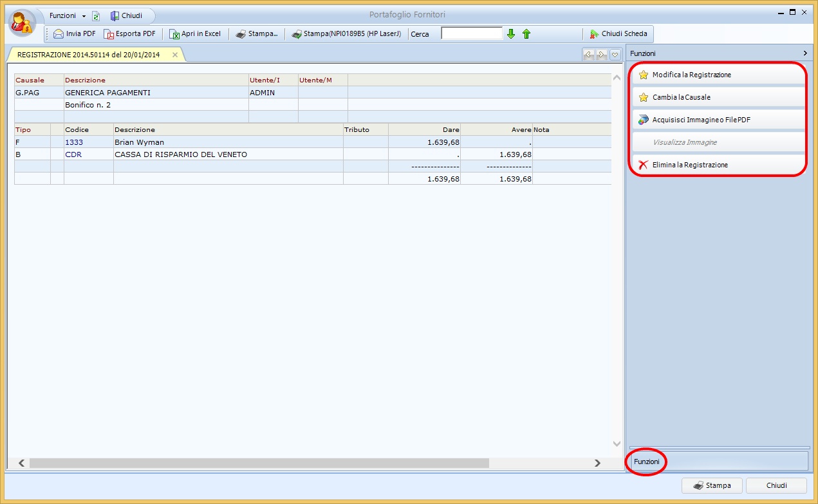Image resolution: width=818 pixels, height=504 pixels.
Task: Click Modifica la Registrazione button
Action: click(691, 75)
